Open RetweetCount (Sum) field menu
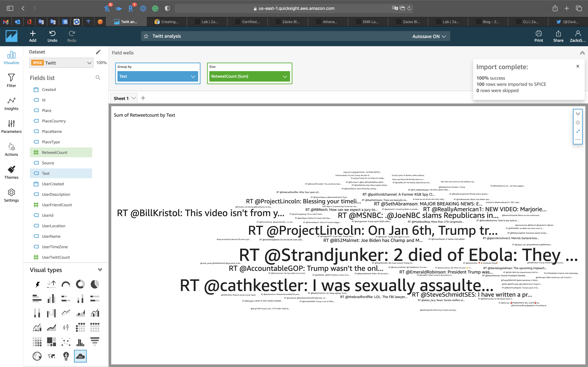This screenshot has width=588, height=367. point(285,77)
